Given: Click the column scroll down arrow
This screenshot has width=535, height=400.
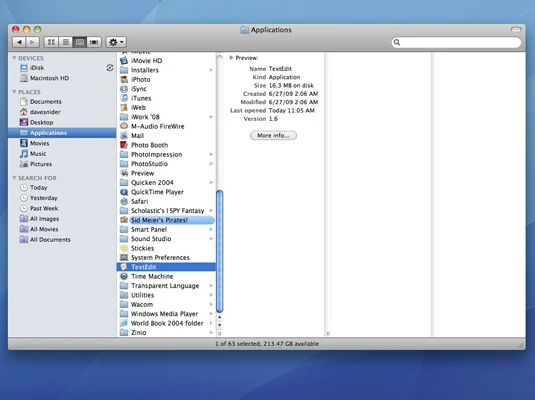Looking at the screenshot, I should click(220, 325).
